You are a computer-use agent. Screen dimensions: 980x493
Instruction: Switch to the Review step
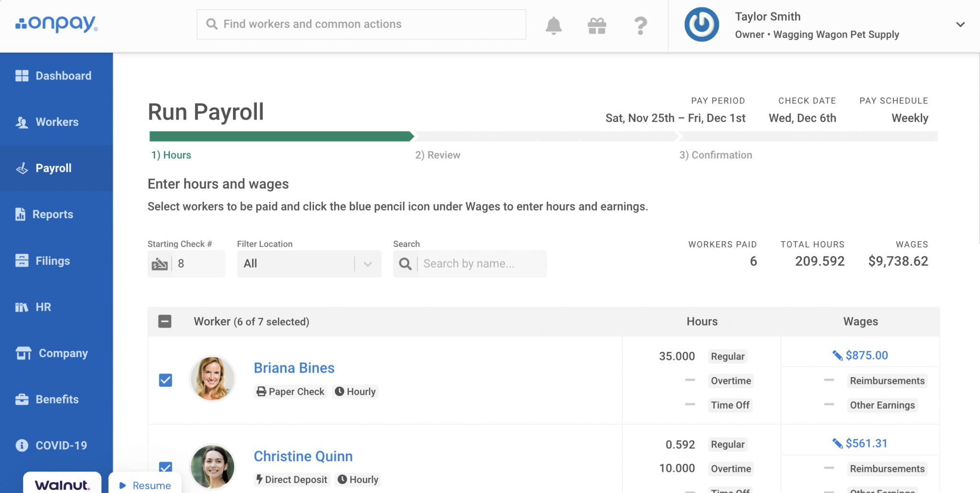click(437, 155)
